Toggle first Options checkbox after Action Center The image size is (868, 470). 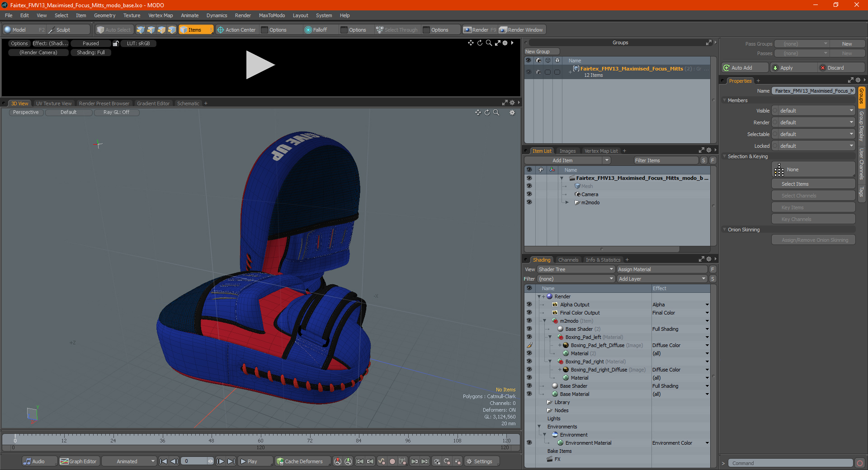pos(264,30)
